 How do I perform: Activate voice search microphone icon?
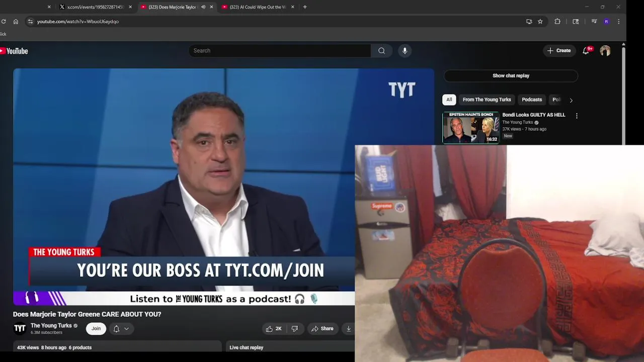[x=405, y=50]
